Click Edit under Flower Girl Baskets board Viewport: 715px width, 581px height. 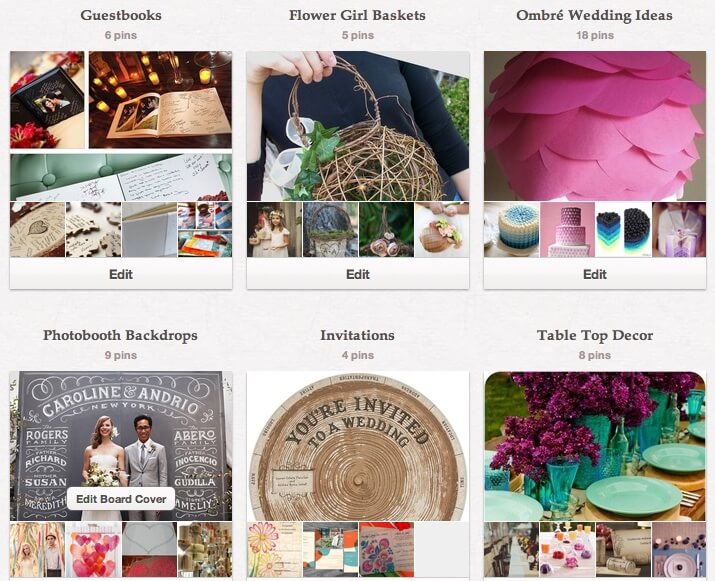(358, 274)
